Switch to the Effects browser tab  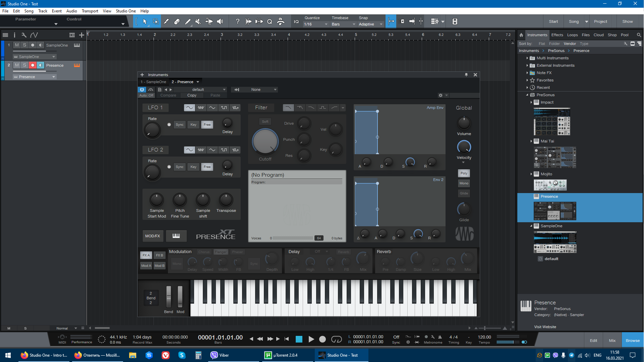(x=557, y=35)
